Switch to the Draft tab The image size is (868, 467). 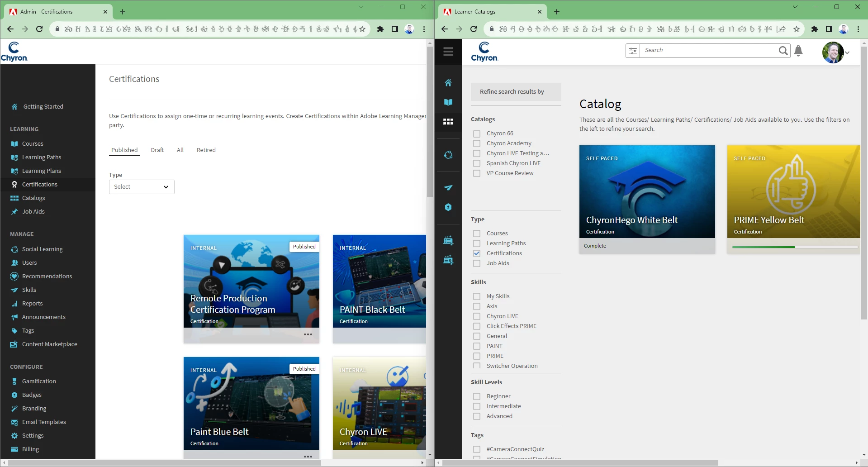coord(157,150)
